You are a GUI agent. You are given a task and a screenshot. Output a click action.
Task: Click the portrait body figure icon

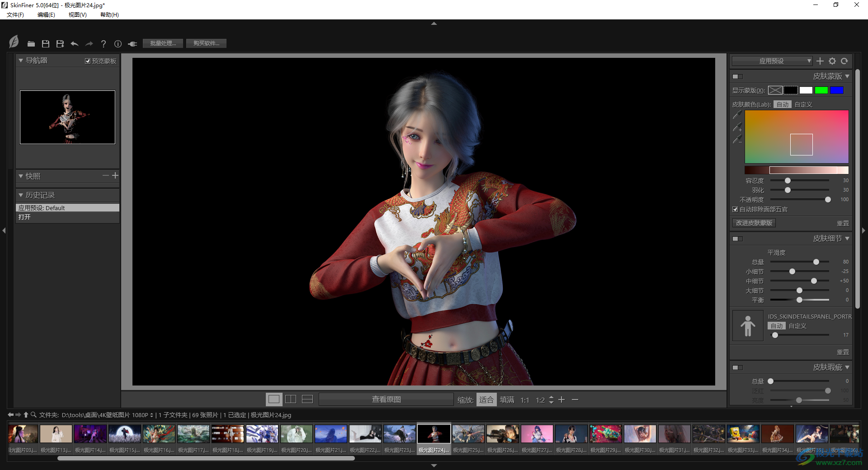tap(748, 326)
